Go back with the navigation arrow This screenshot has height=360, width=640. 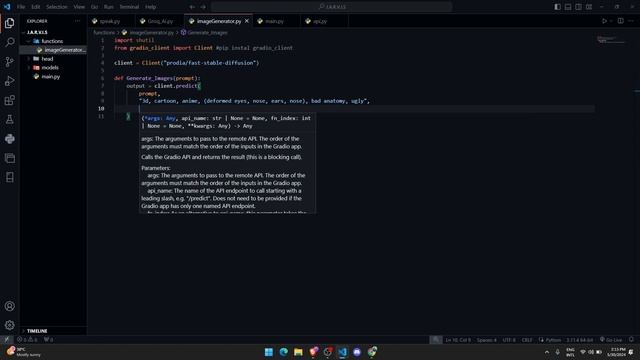(192, 7)
